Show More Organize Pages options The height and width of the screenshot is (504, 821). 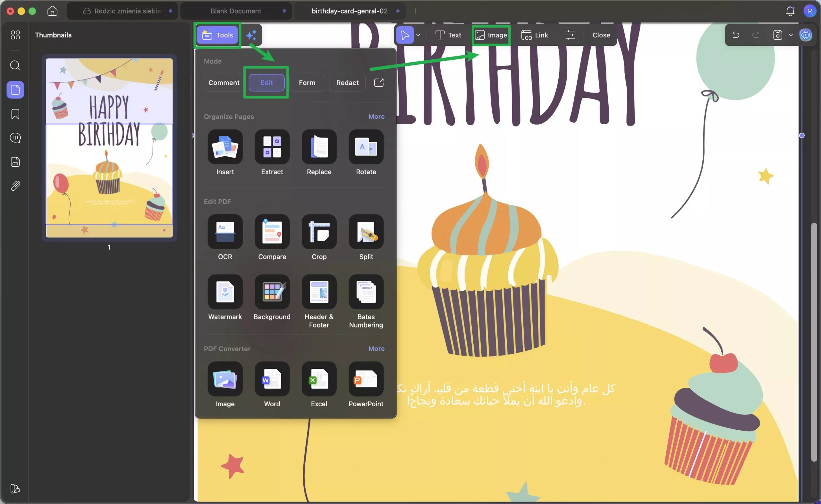376,117
